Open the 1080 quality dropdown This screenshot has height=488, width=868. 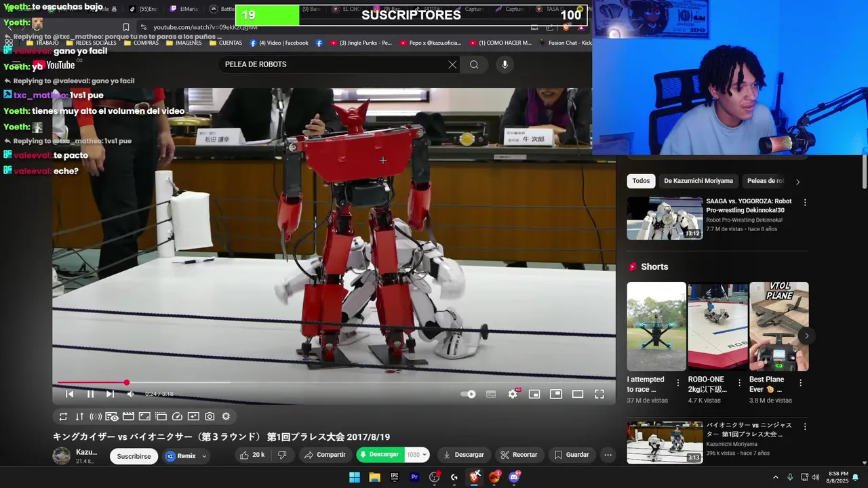(x=416, y=455)
